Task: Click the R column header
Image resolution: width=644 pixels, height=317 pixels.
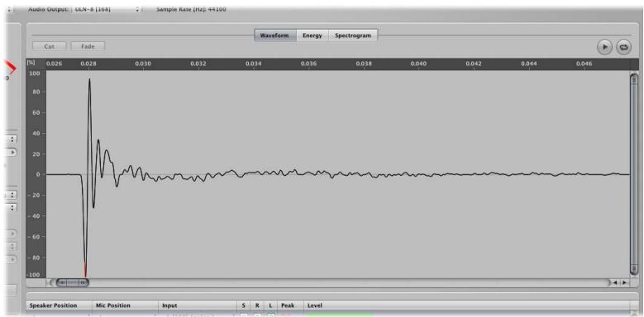Action: tap(257, 305)
